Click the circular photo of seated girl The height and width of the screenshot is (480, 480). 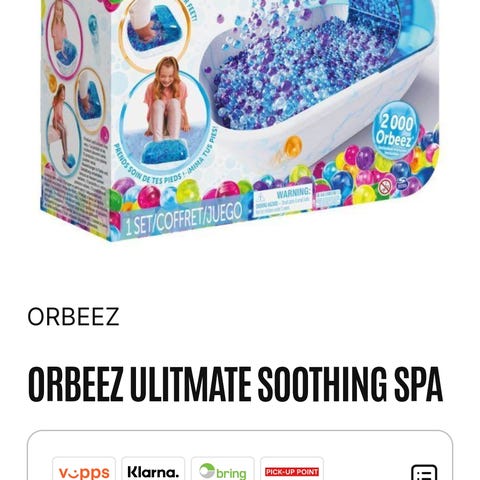(165, 117)
